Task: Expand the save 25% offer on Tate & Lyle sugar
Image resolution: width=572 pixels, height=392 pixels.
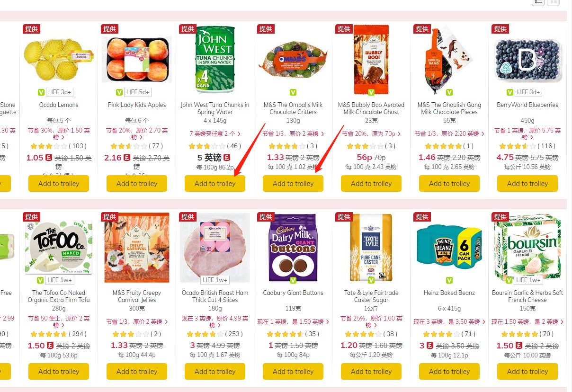Action: pyautogui.click(x=371, y=322)
